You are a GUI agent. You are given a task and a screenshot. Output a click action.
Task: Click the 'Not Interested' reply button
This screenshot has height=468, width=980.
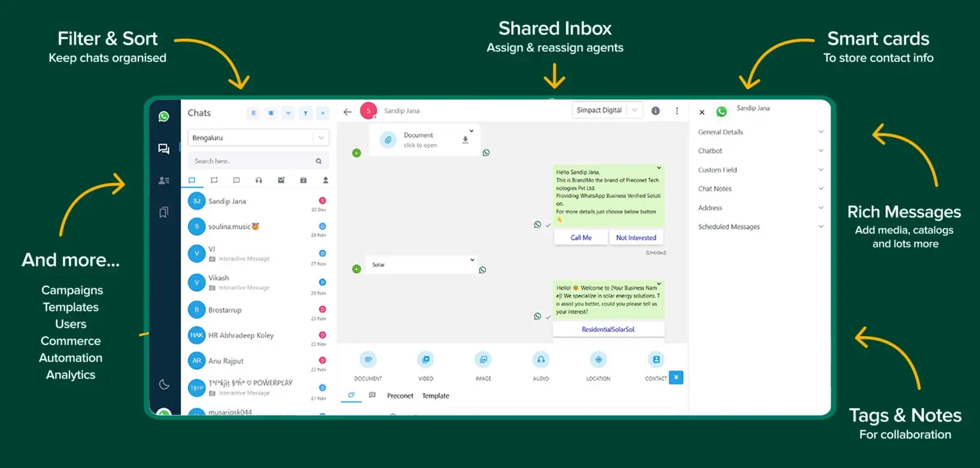(636, 238)
